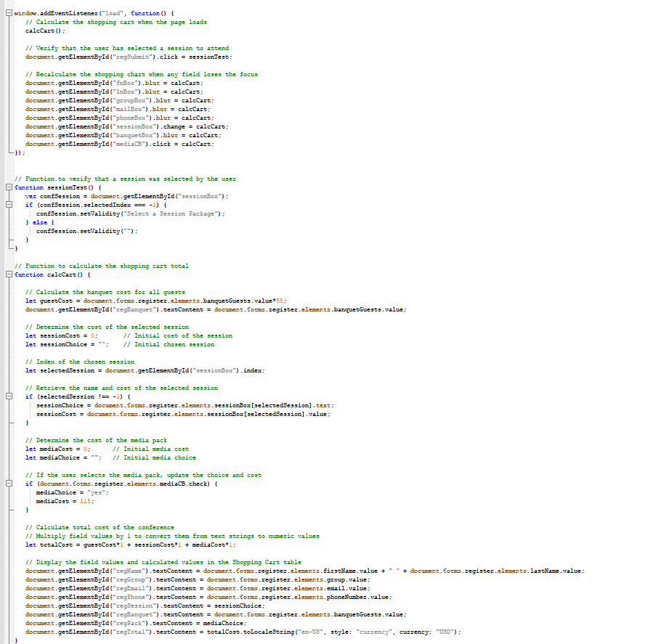The height and width of the screenshot is (644, 661).
Task: Click the "regGroup" textContent assignment line
Action: (198, 579)
